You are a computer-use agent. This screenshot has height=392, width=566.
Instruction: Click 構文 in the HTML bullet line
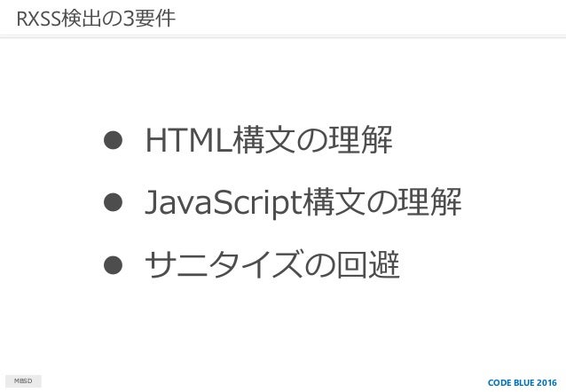(263, 140)
